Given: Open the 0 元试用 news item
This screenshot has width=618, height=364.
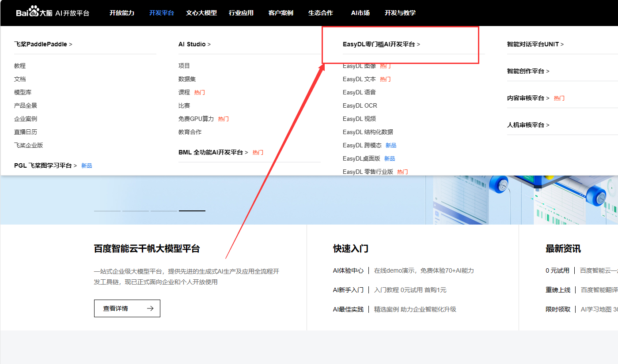Looking at the screenshot, I should [557, 270].
